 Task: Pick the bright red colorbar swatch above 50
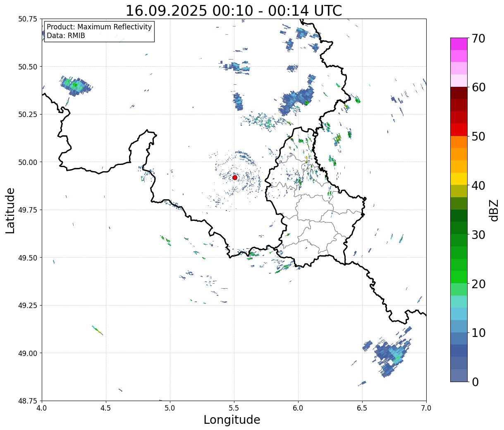(459, 130)
